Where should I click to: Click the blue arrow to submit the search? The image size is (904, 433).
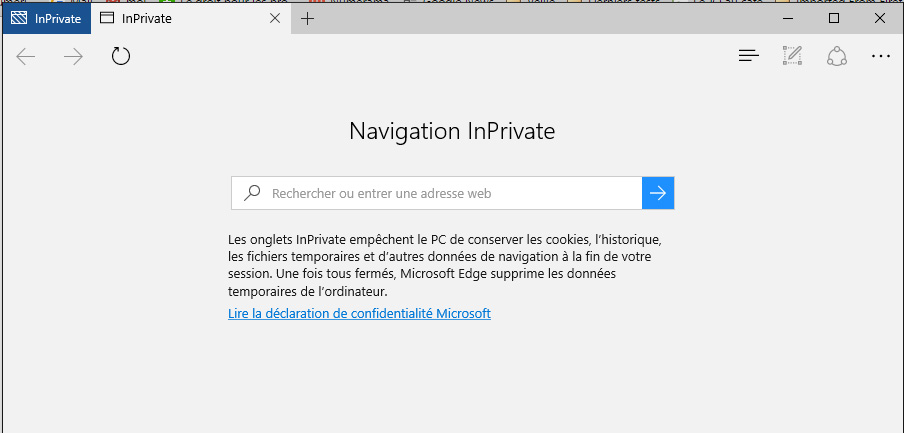pos(658,193)
